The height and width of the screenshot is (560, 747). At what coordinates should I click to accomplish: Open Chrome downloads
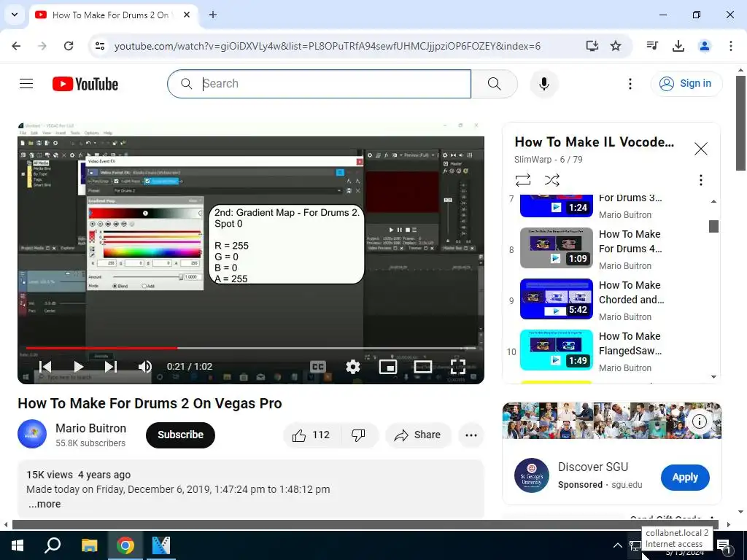pyautogui.click(x=678, y=46)
